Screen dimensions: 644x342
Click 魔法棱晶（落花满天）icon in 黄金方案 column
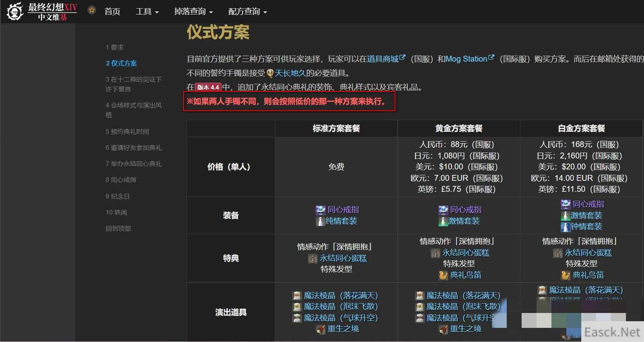tap(420, 296)
